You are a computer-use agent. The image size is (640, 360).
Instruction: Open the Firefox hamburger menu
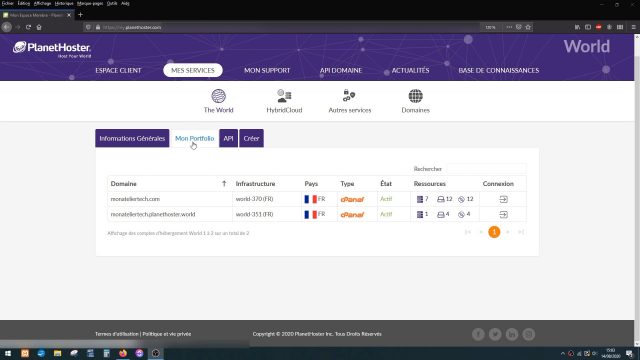coord(633,27)
